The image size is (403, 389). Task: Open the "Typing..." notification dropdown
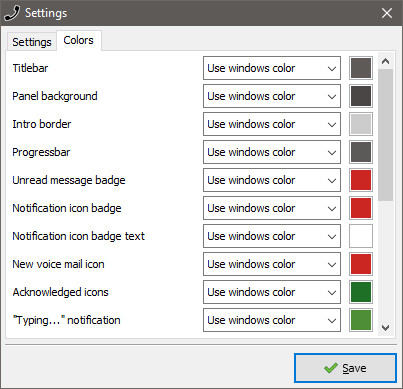pos(272,320)
